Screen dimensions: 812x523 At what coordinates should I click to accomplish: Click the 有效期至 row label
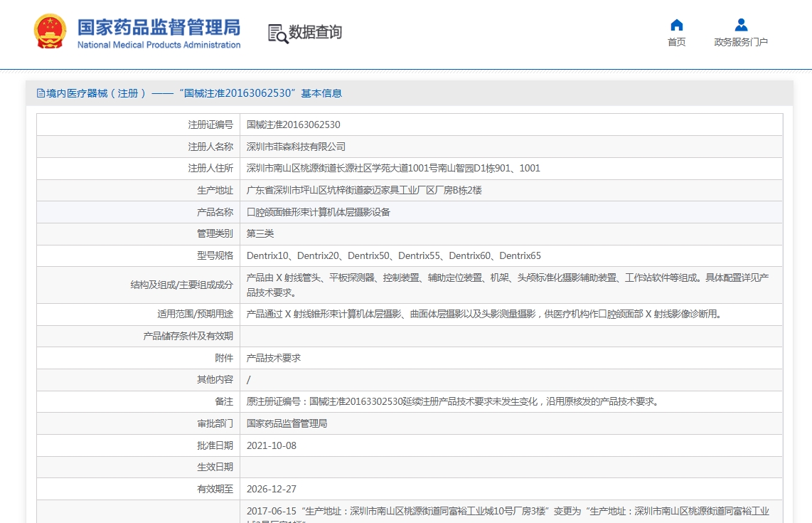click(x=215, y=490)
